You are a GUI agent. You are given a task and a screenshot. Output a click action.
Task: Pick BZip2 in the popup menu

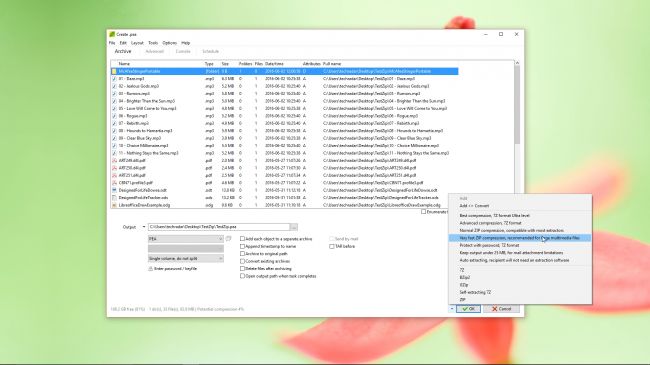point(520,277)
